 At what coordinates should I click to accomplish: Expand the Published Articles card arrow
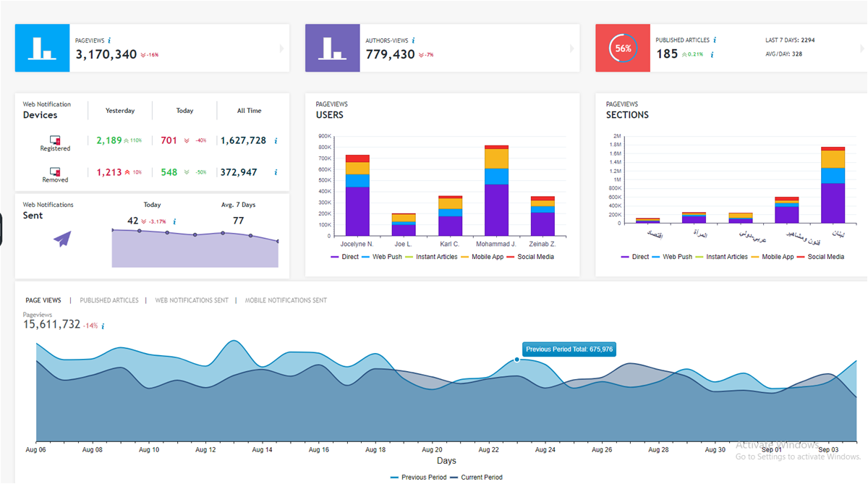[x=861, y=48]
